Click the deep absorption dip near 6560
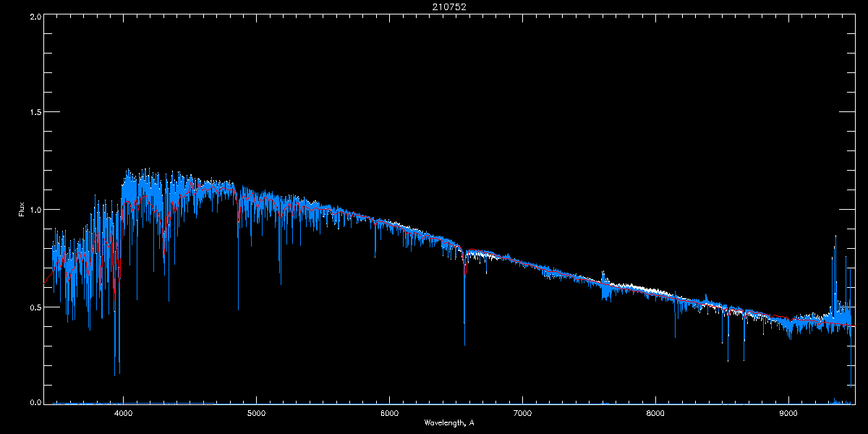 [464, 300]
